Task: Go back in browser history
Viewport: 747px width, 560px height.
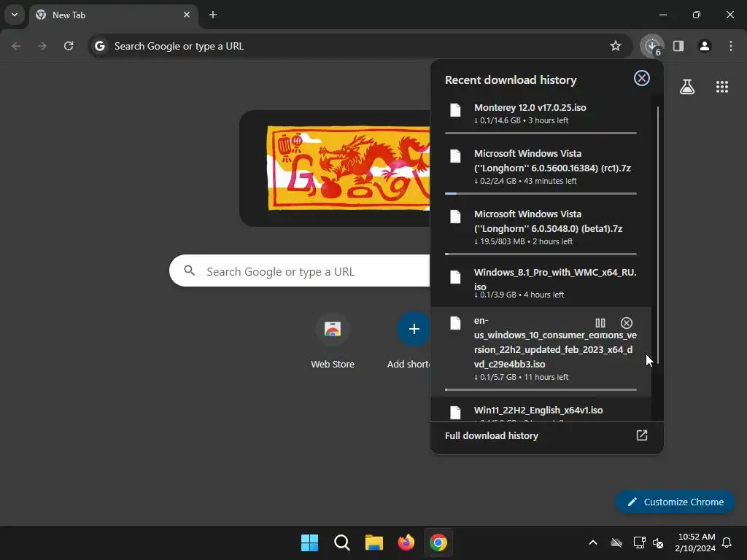Action: pyautogui.click(x=16, y=46)
